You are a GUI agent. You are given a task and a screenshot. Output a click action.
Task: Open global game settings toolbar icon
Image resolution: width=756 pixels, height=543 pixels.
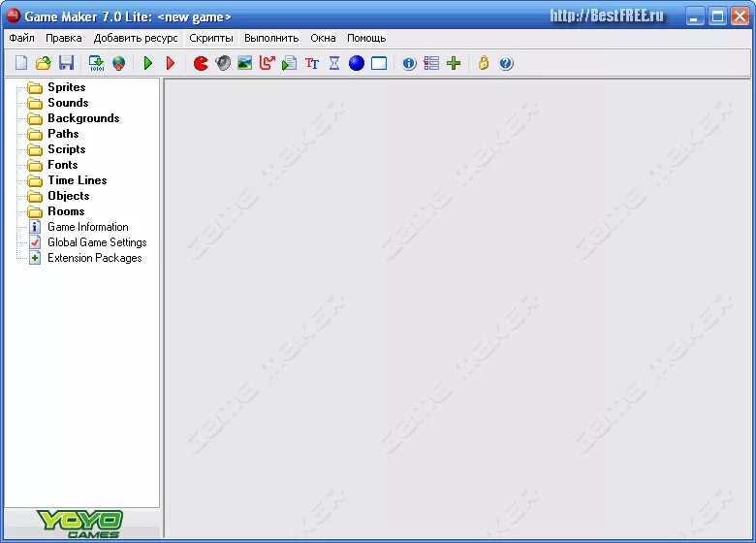point(431,63)
